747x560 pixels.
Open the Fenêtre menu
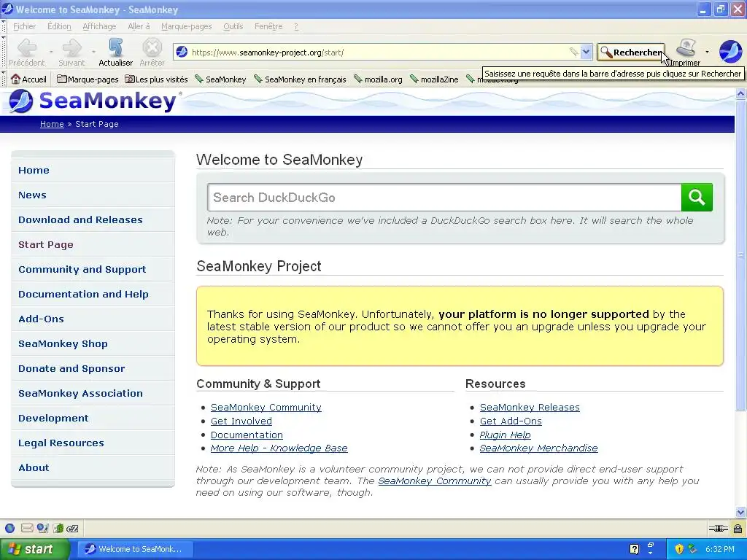[268, 26]
